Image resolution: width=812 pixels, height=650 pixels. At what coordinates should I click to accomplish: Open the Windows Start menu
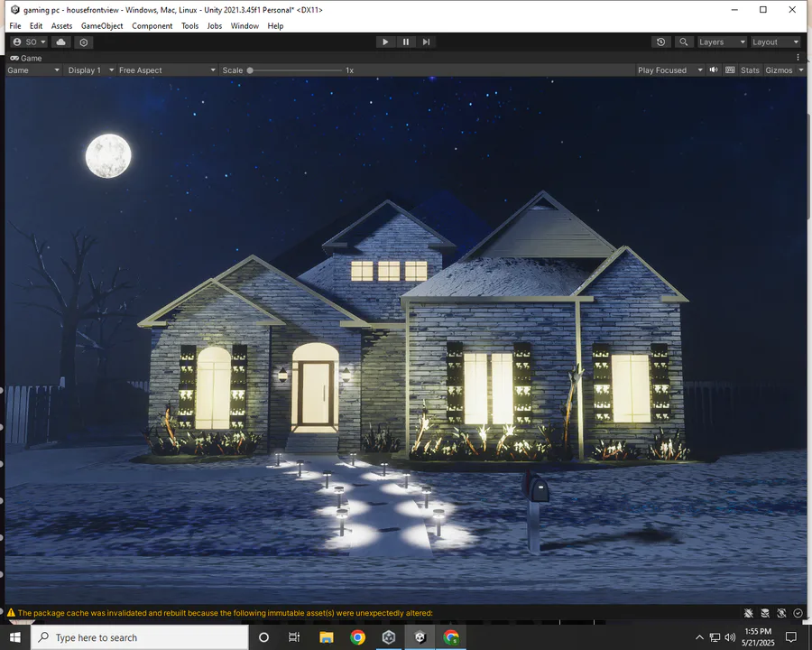[x=15, y=637]
